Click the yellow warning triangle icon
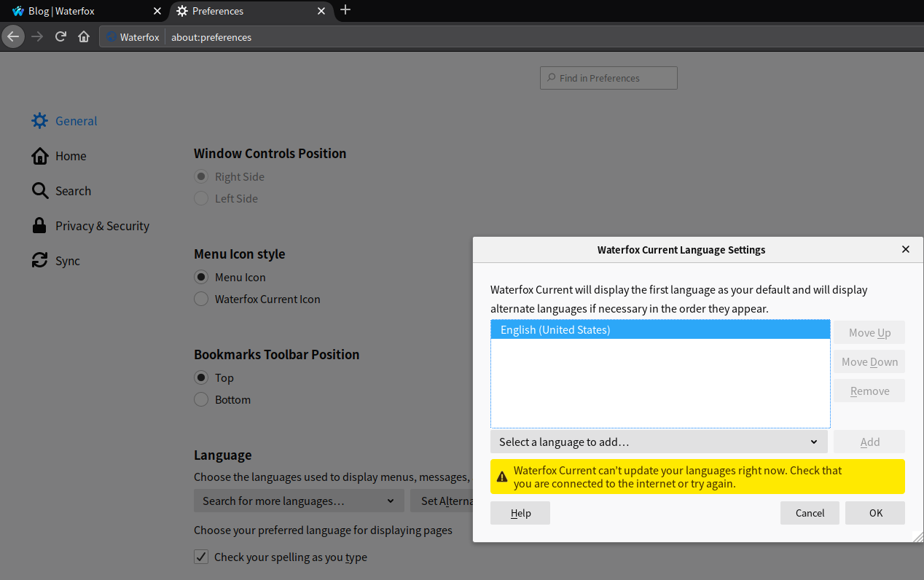Viewport: 924px width, 580px height. (x=502, y=477)
